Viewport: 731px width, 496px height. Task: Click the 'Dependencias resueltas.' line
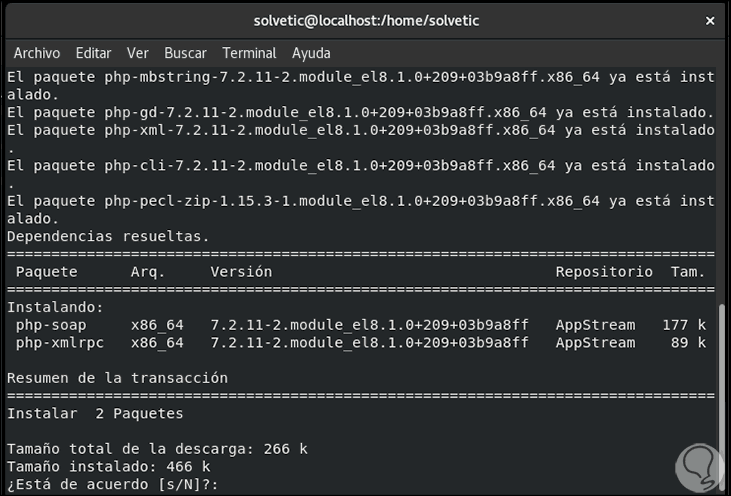point(108,237)
